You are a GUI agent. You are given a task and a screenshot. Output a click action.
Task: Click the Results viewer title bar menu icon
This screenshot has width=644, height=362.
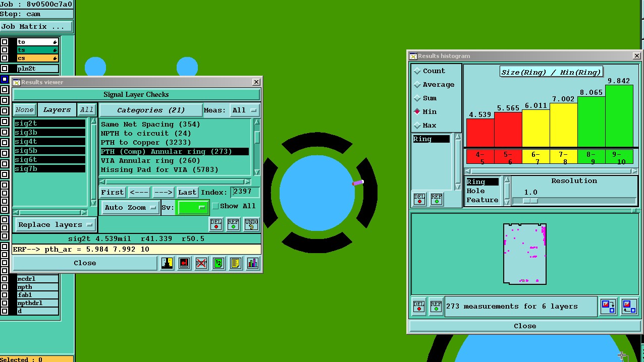click(16, 82)
